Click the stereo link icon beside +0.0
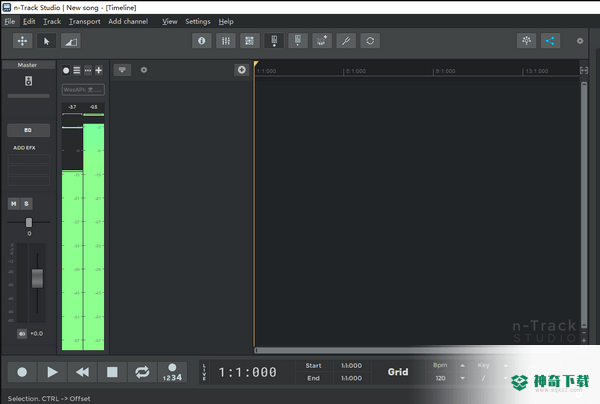600x404 pixels. coord(22,334)
